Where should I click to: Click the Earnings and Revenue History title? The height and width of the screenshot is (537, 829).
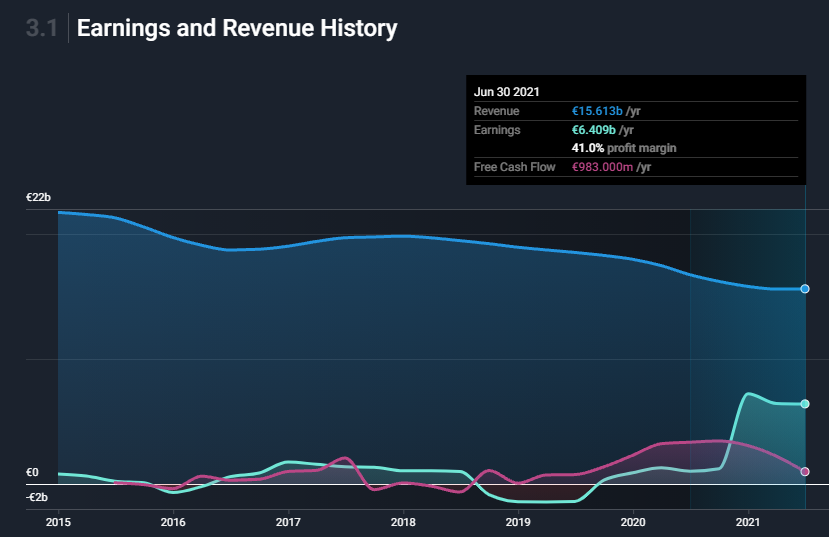[237, 29]
